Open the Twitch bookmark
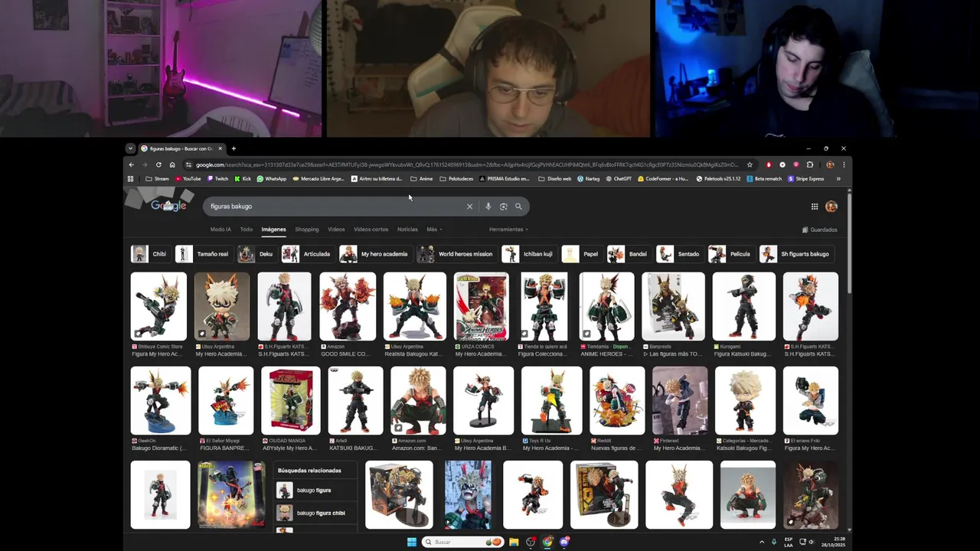This screenshot has width=980, height=551. coord(217,179)
